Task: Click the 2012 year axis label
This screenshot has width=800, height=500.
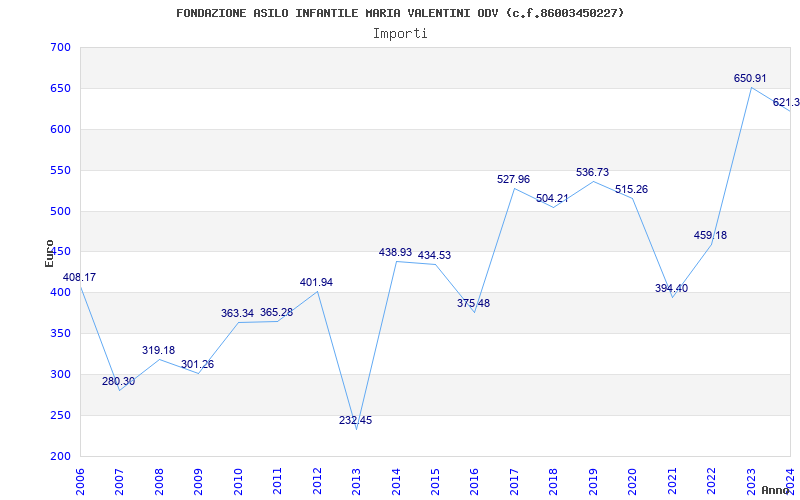Action: click(x=317, y=481)
